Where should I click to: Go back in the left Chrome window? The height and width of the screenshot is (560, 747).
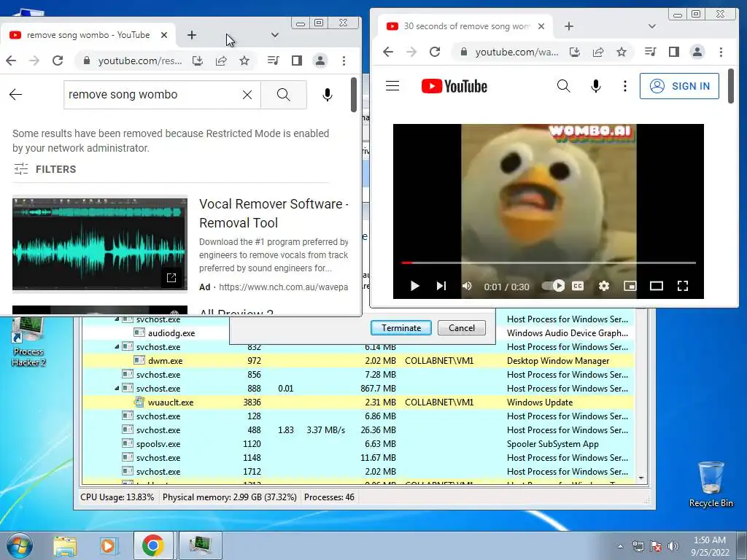point(11,61)
